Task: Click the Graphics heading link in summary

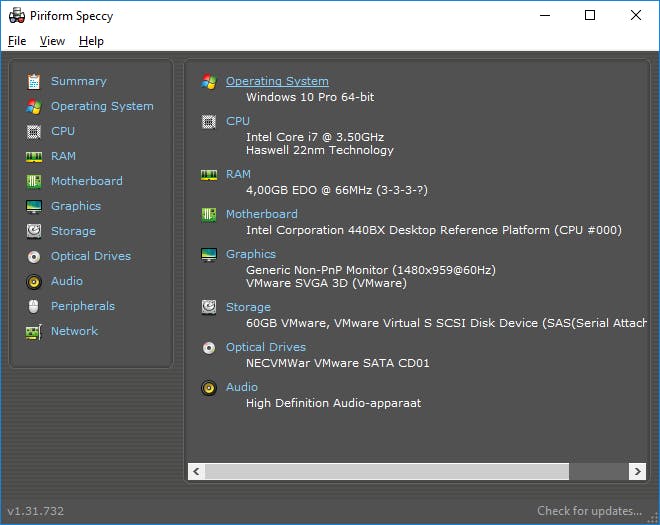Action: tap(251, 254)
